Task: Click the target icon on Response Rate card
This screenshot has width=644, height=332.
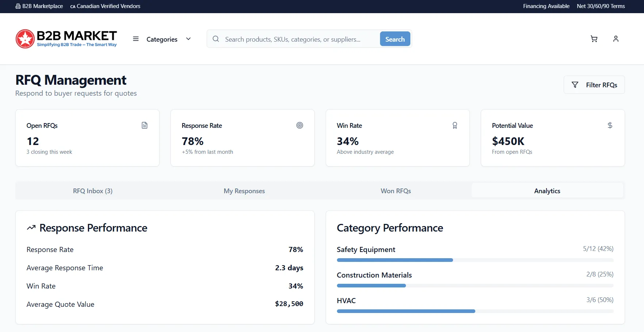Action: coord(300,125)
